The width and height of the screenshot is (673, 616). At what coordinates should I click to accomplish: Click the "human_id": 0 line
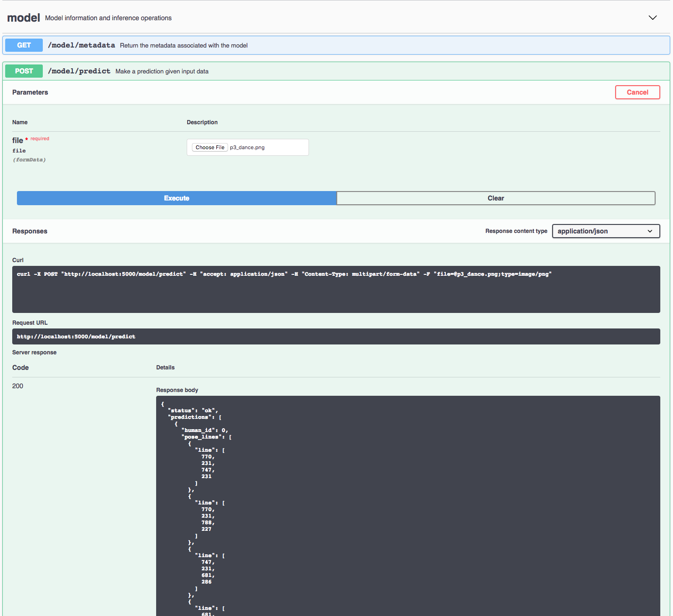tap(205, 430)
